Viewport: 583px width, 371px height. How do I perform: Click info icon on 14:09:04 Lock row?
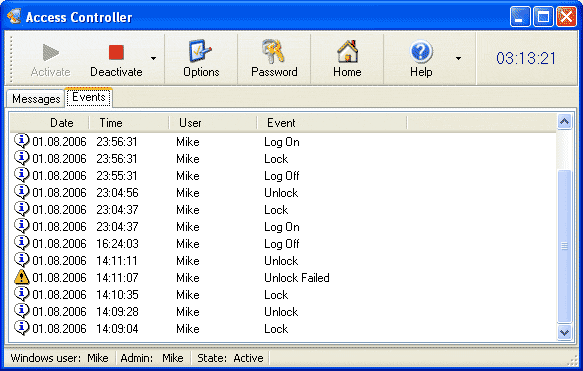tap(22, 328)
